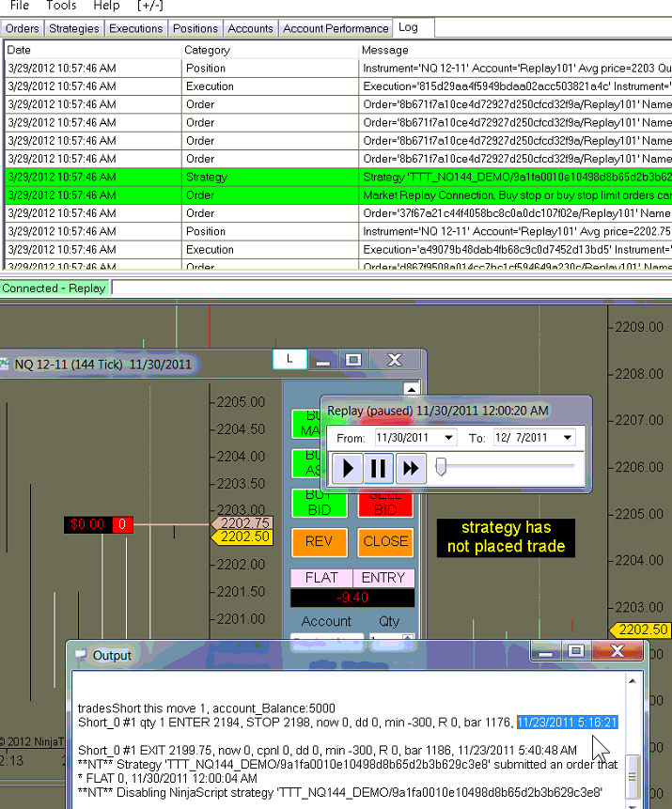The image size is (672, 809).
Task: Switch to the Orders tab
Action: coord(23,28)
